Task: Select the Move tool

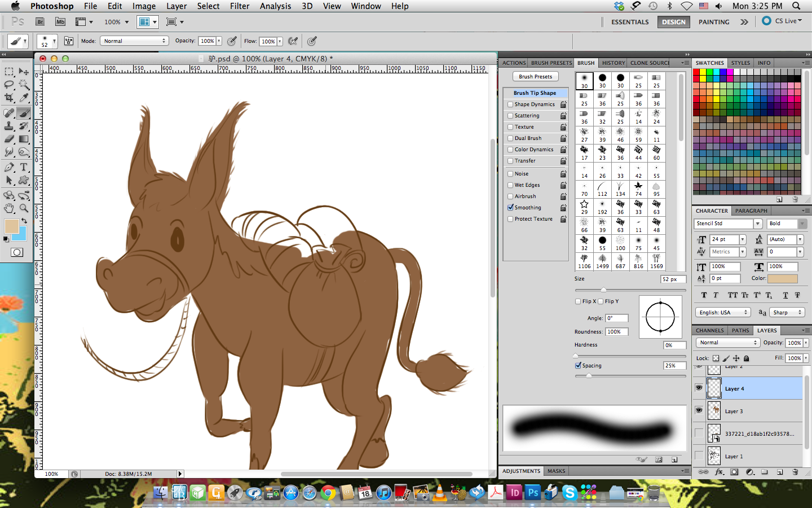Action: tap(24, 72)
